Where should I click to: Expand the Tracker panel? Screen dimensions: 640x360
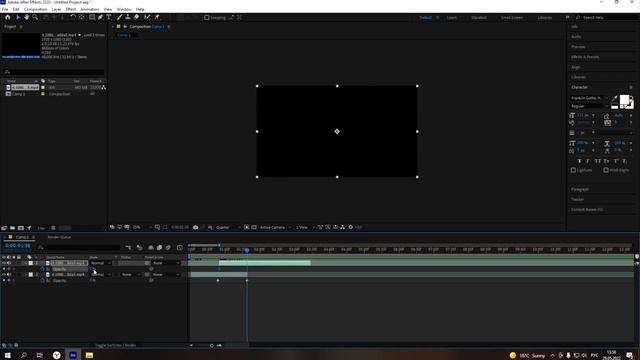tap(577, 200)
